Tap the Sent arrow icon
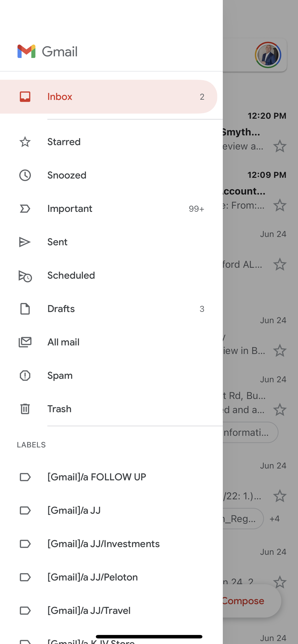298x644 pixels. [25, 242]
